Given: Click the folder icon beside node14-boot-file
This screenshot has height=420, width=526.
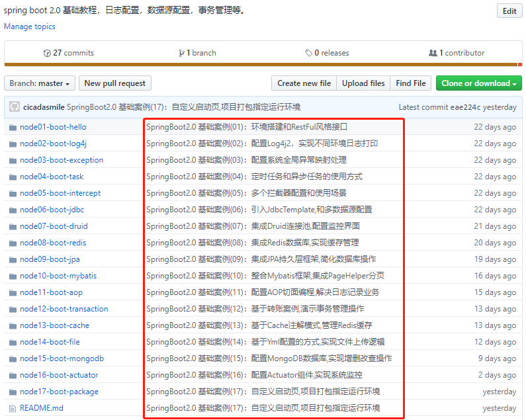Looking at the screenshot, I should pyautogui.click(x=13, y=343).
